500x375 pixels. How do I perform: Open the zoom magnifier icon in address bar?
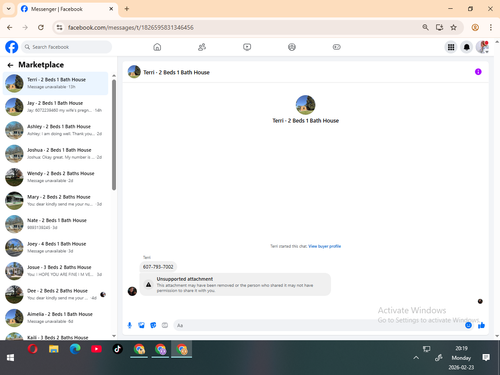click(x=425, y=27)
